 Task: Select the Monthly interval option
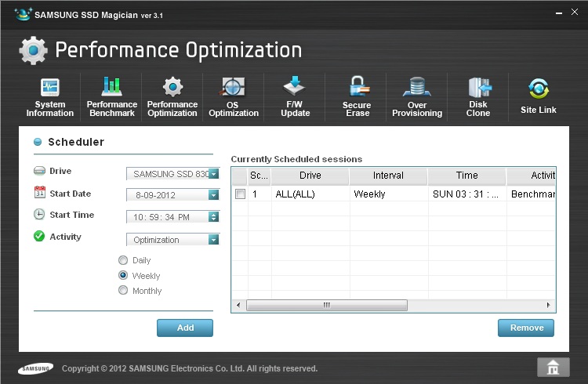point(122,291)
